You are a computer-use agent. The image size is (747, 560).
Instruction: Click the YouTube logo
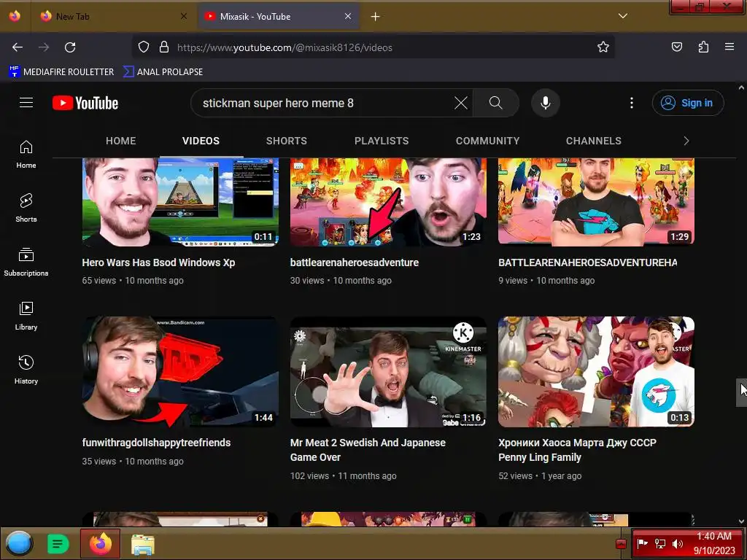coord(85,103)
